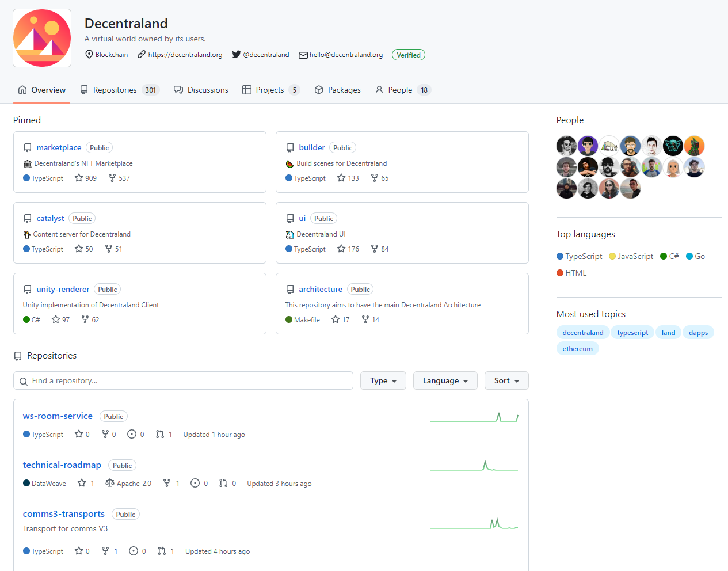Click the star icon in ws-room-service row
Image resolution: width=728 pixels, height=571 pixels.
point(79,434)
